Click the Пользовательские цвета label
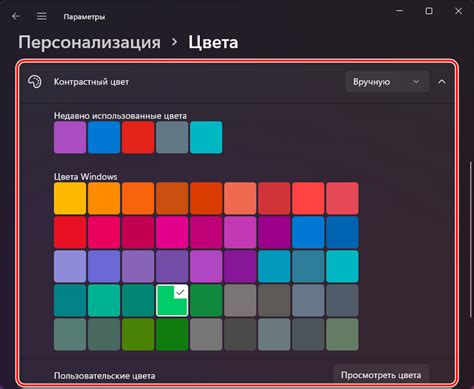Image resolution: width=474 pixels, height=389 pixels. (104, 376)
